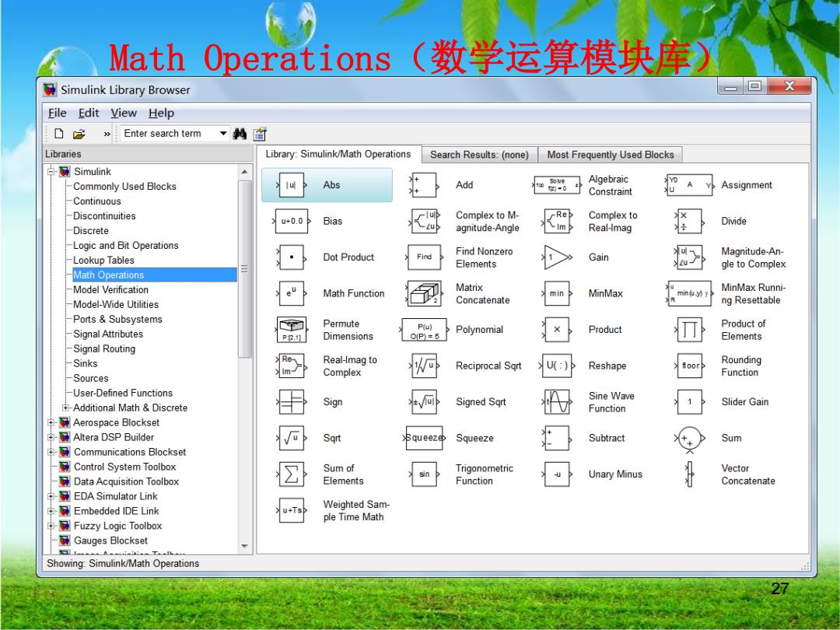Choose the Bias block icon
The height and width of the screenshot is (630, 840).
pos(292,221)
